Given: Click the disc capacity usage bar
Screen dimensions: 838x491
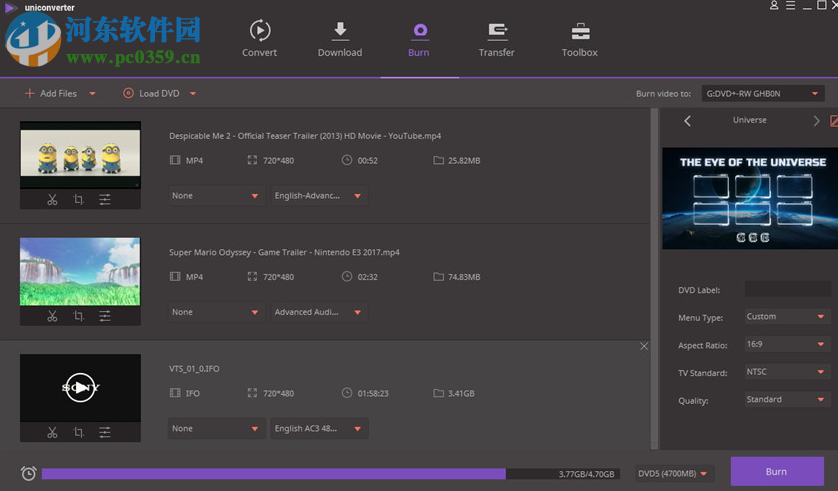Looking at the screenshot, I should pyautogui.click(x=330, y=474).
